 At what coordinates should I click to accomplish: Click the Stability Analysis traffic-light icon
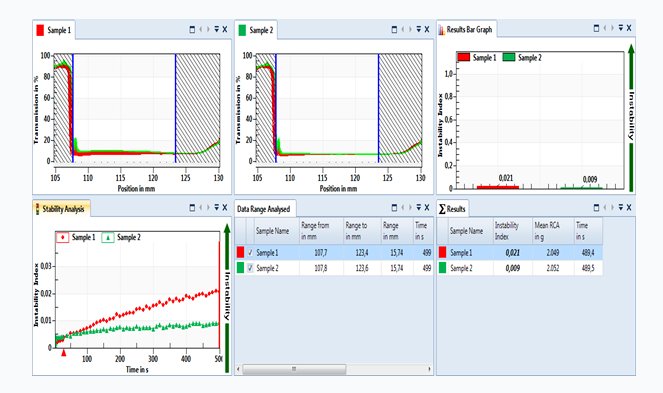coord(37,209)
